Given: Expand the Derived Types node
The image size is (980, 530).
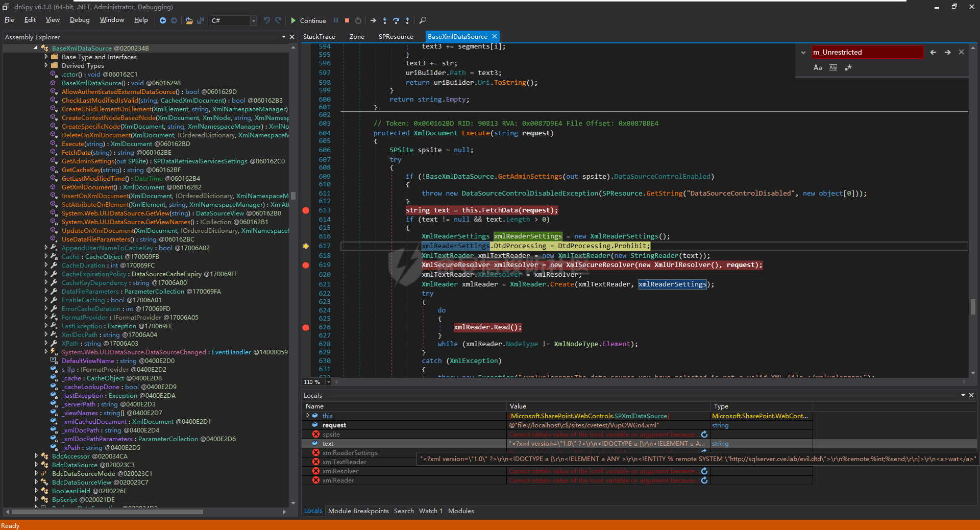Looking at the screenshot, I should 46,65.
